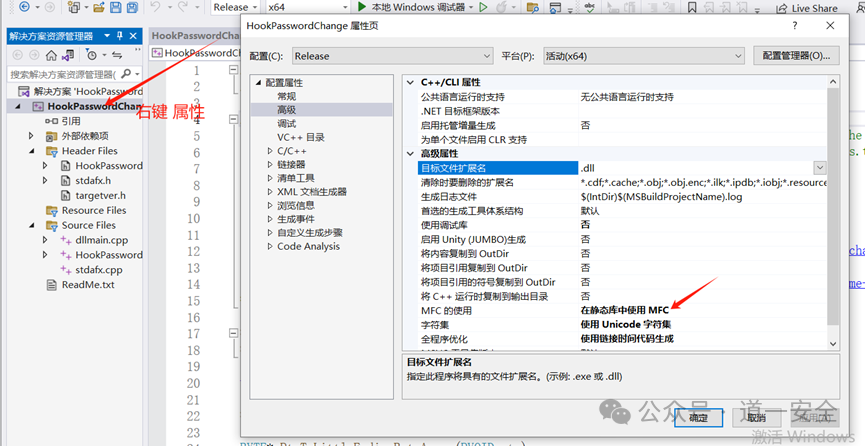
Task: Click the Solution Explorer search box
Action: click(x=63, y=74)
